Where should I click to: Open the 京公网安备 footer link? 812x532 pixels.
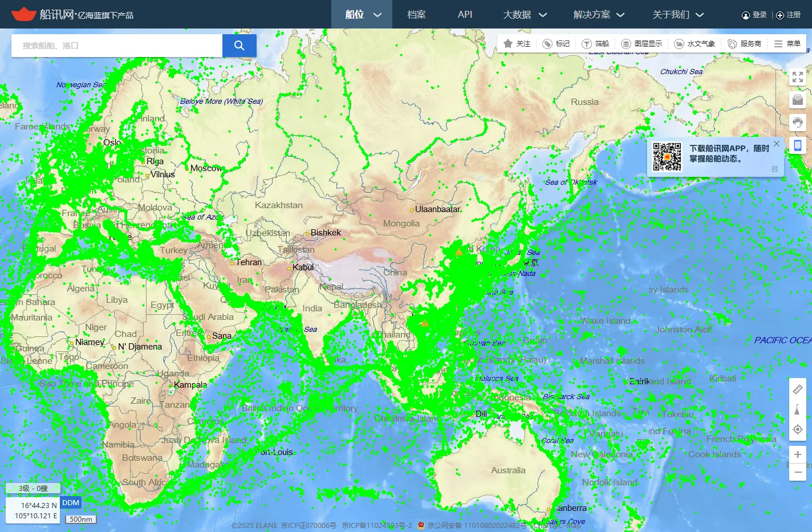[x=477, y=525]
